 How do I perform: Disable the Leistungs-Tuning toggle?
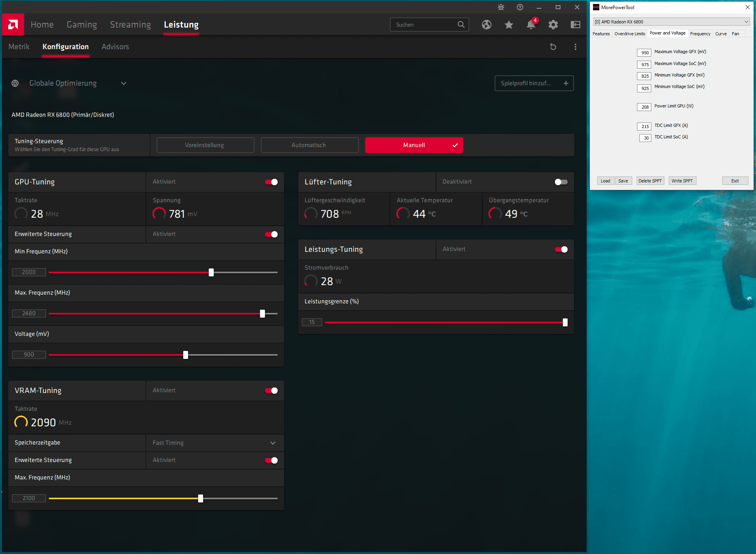click(x=561, y=249)
